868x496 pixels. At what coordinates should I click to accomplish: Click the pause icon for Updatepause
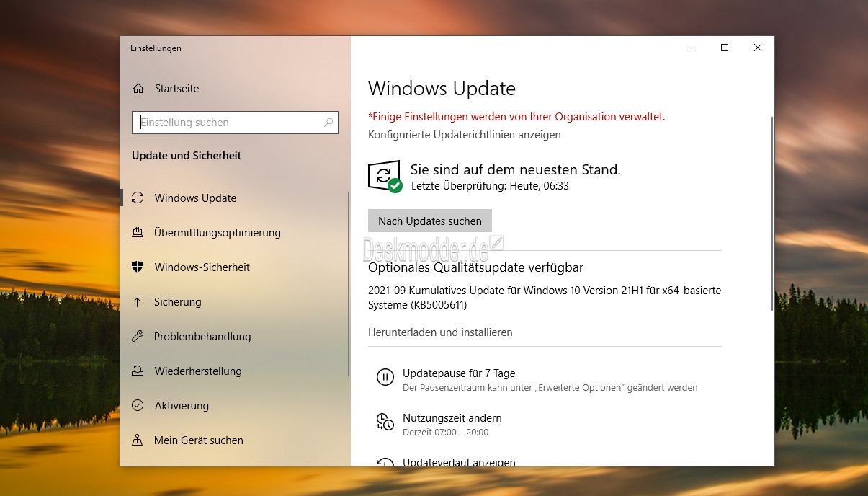click(x=385, y=377)
